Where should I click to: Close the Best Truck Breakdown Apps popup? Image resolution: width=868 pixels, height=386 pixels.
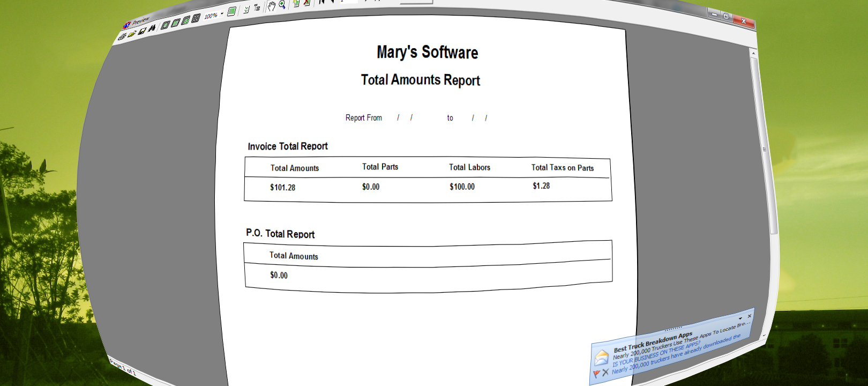point(750,316)
